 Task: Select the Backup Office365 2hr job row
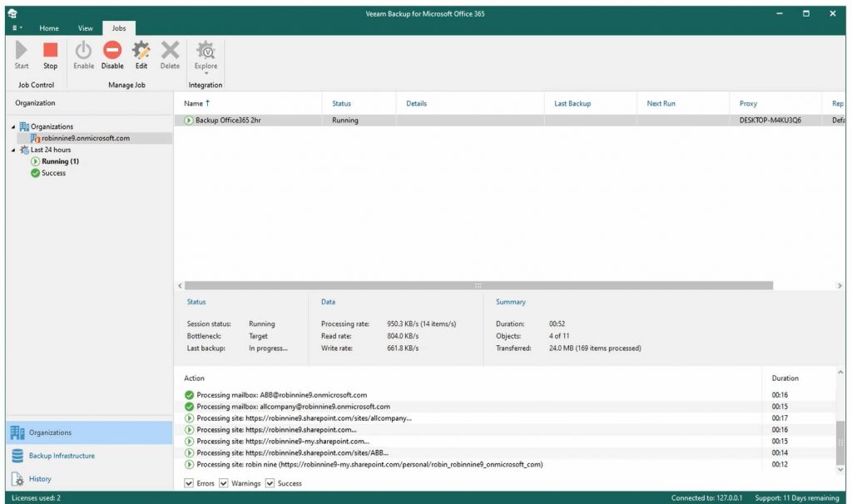[x=510, y=120]
